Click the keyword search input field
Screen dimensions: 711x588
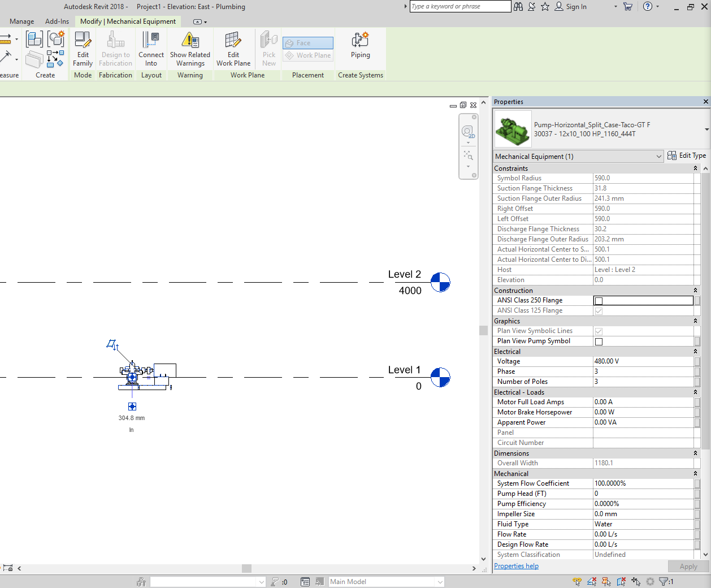point(460,6)
